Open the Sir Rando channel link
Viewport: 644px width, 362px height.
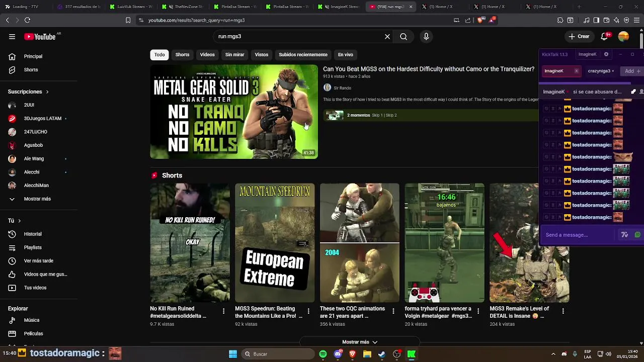[x=342, y=88]
